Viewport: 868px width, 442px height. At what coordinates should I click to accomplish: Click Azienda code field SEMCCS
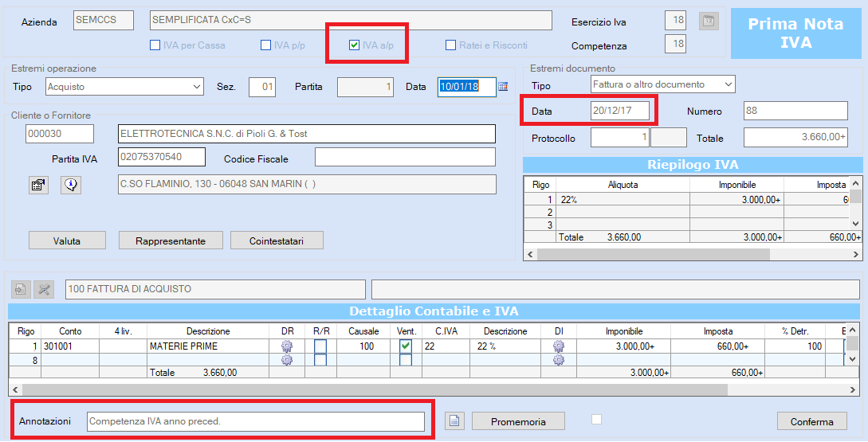(104, 21)
